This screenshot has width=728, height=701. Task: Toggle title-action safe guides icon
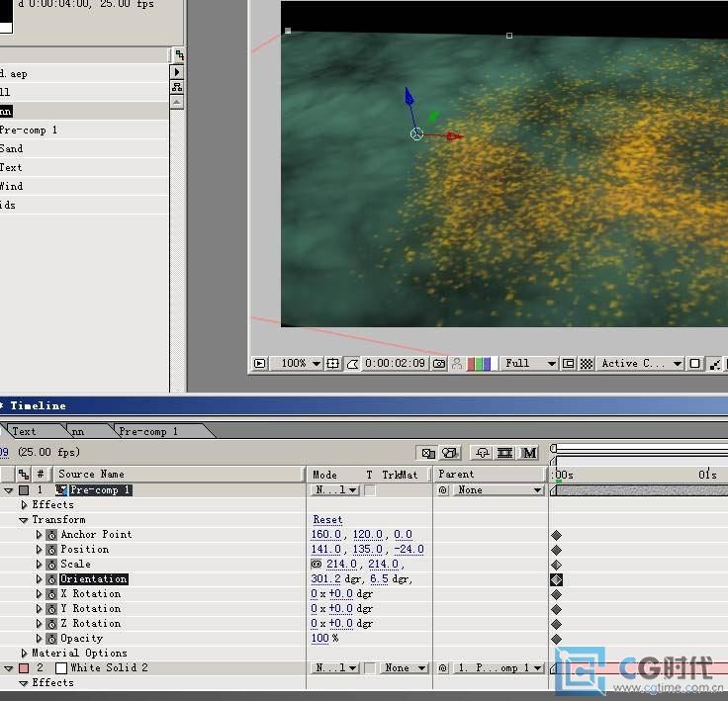(x=333, y=364)
